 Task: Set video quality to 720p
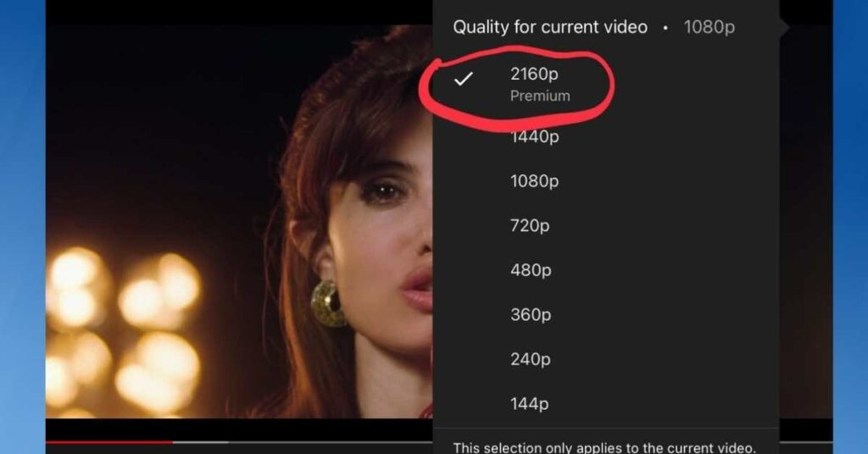point(605,225)
